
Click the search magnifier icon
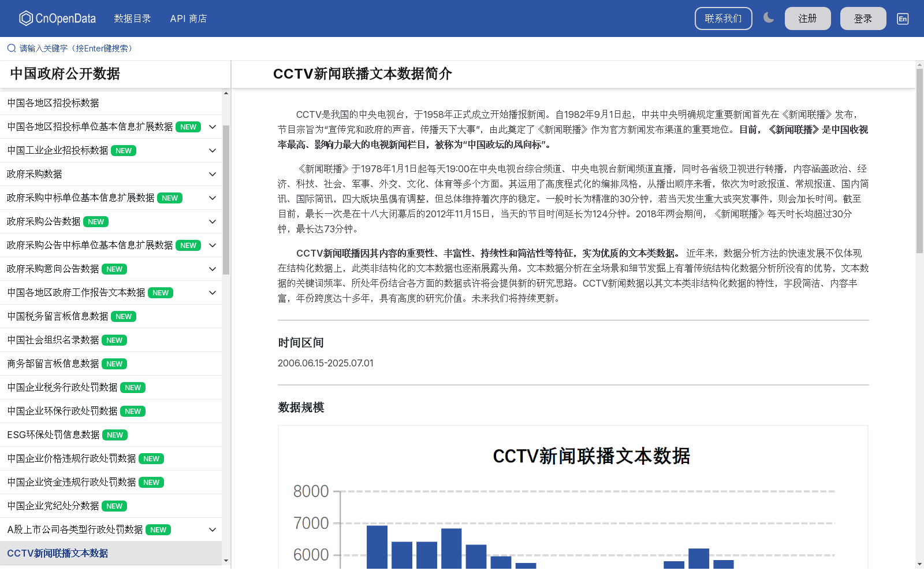tap(12, 49)
